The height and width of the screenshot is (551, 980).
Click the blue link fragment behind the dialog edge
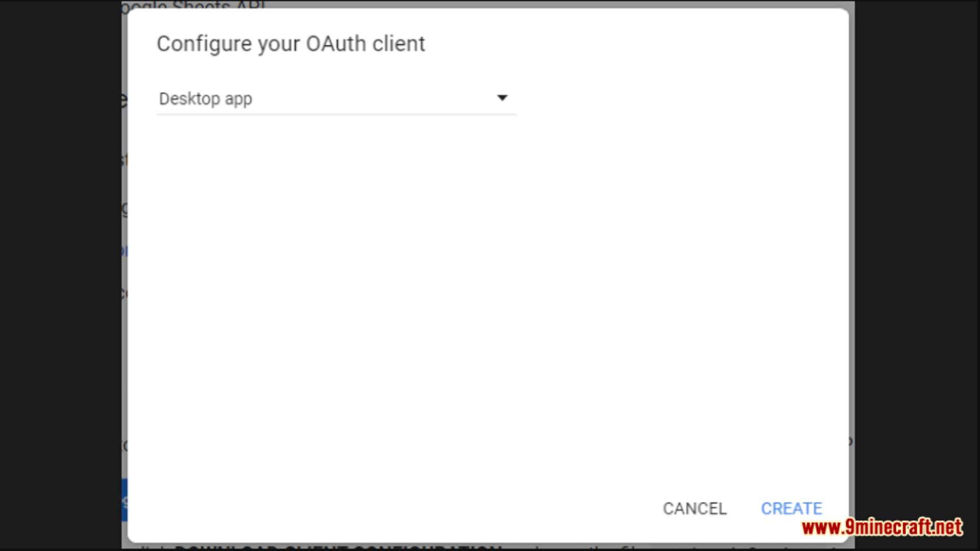[124, 251]
